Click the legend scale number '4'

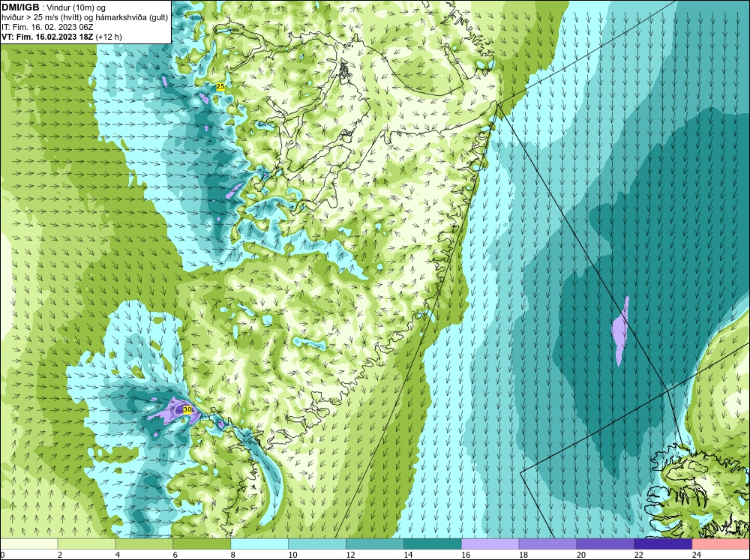(x=118, y=555)
